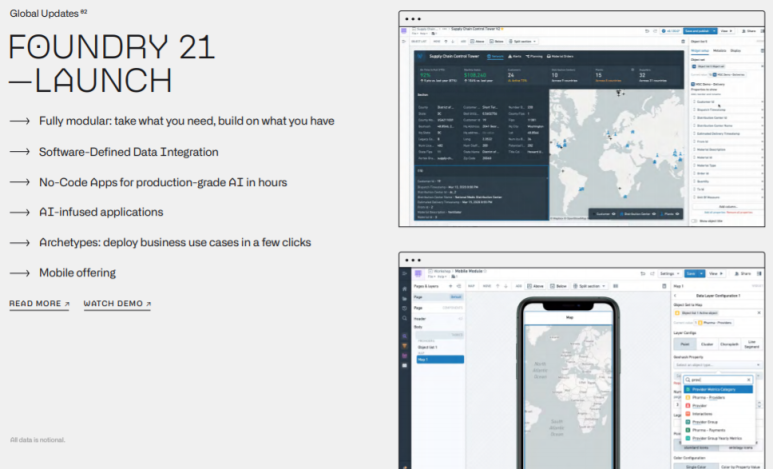Click Home icon in Mobile Module sidebar

405,289
